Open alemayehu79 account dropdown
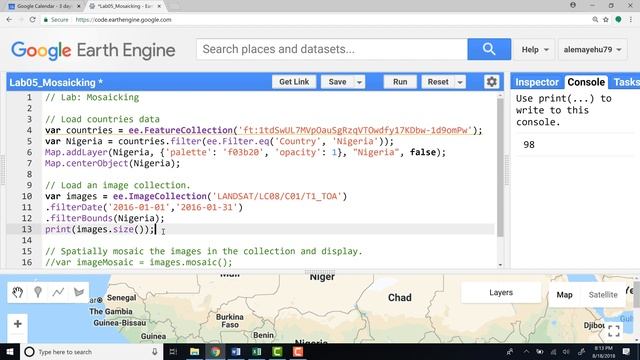Viewport: 640px width, 360px height. pos(592,49)
